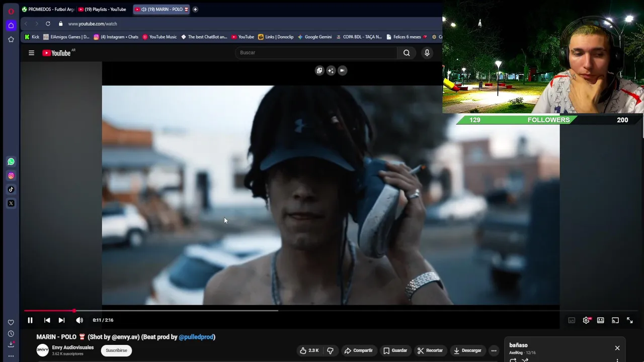Switch to theater mode view
Viewport: 644px width, 362px height.
point(601,320)
